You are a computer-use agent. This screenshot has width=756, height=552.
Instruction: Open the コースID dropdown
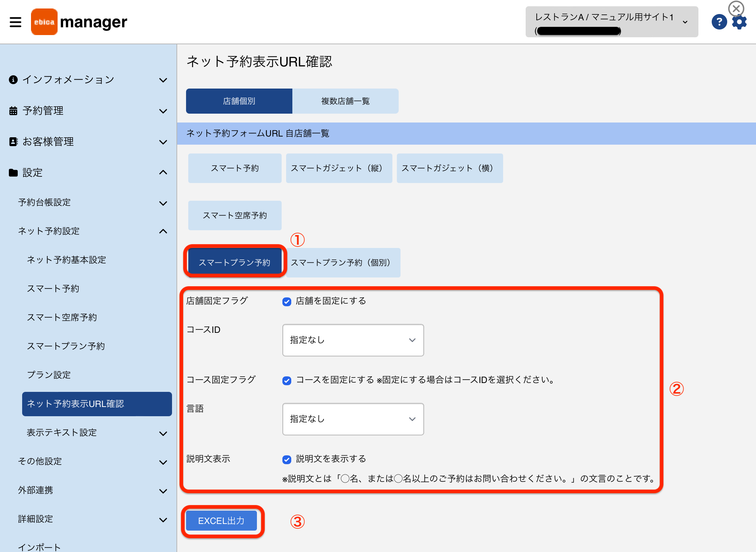click(353, 340)
